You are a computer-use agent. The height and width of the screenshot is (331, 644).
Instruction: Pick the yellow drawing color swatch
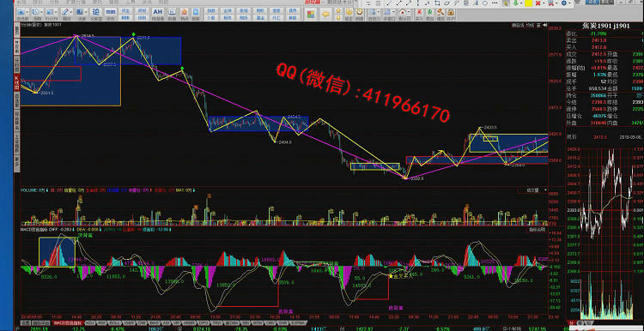pyautogui.click(x=529, y=3)
